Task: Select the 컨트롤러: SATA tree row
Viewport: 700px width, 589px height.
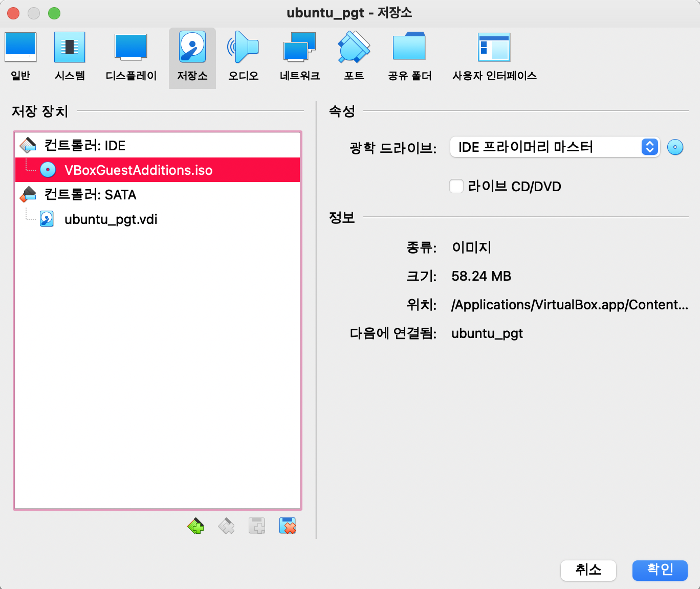Action: [158, 194]
